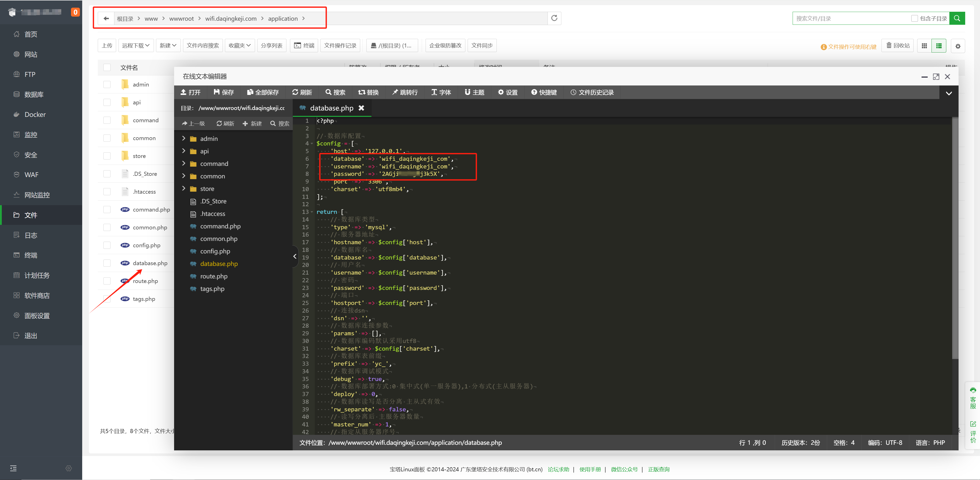Go up one level 上一级
Screen dimensions: 980x480
tap(193, 123)
